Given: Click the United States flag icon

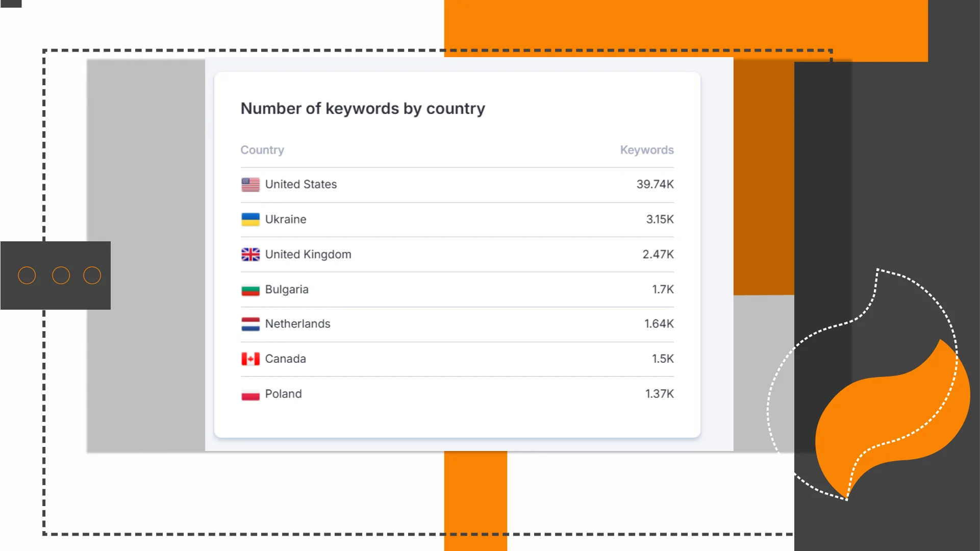Looking at the screenshot, I should pyautogui.click(x=250, y=184).
